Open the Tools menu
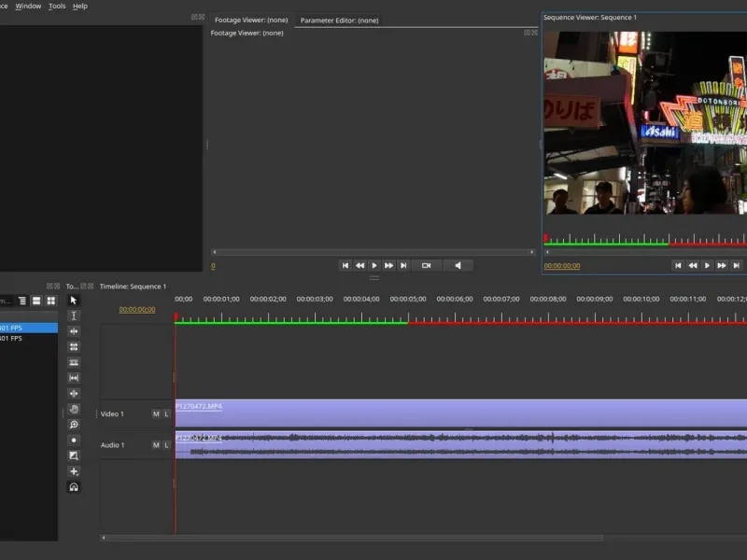Image resolution: width=747 pixels, height=560 pixels. 57,6
